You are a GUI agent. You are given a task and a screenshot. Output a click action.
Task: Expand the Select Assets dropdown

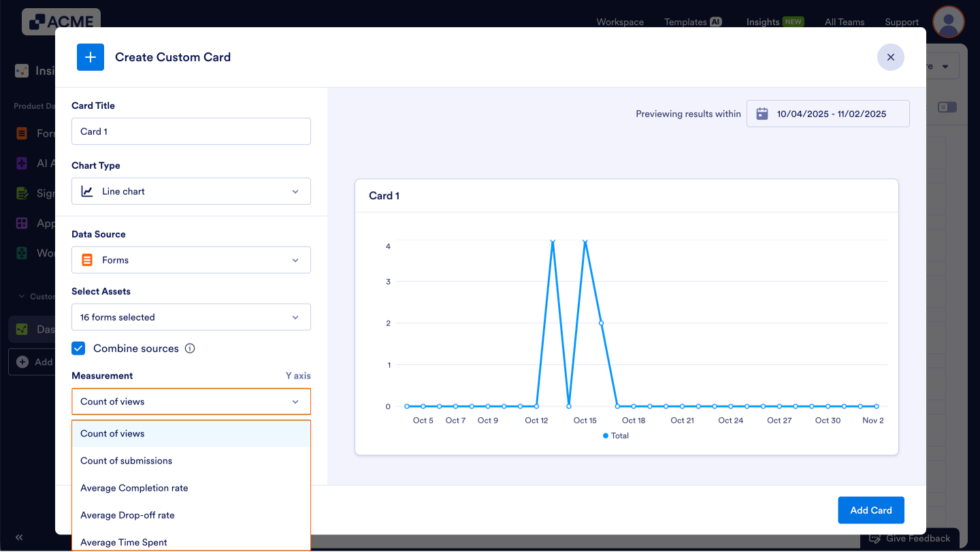pyautogui.click(x=191, y=317)
